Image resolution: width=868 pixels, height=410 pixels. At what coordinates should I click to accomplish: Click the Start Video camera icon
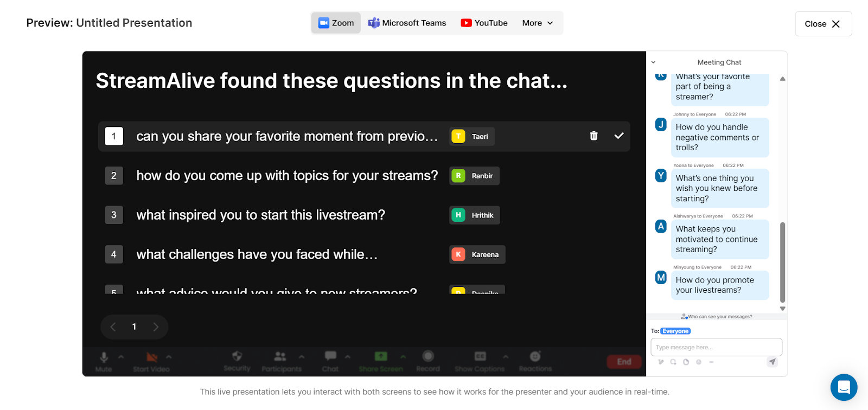click(152, 357)
